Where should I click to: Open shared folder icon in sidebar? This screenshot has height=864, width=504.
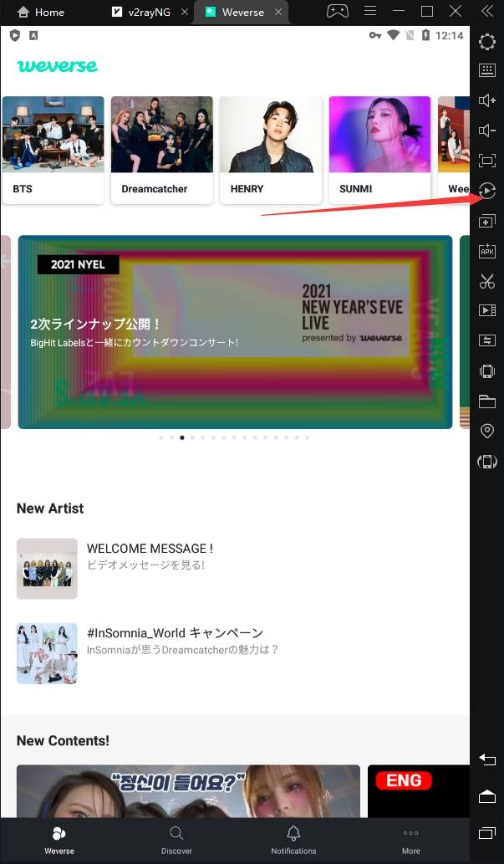coord(487,401)
